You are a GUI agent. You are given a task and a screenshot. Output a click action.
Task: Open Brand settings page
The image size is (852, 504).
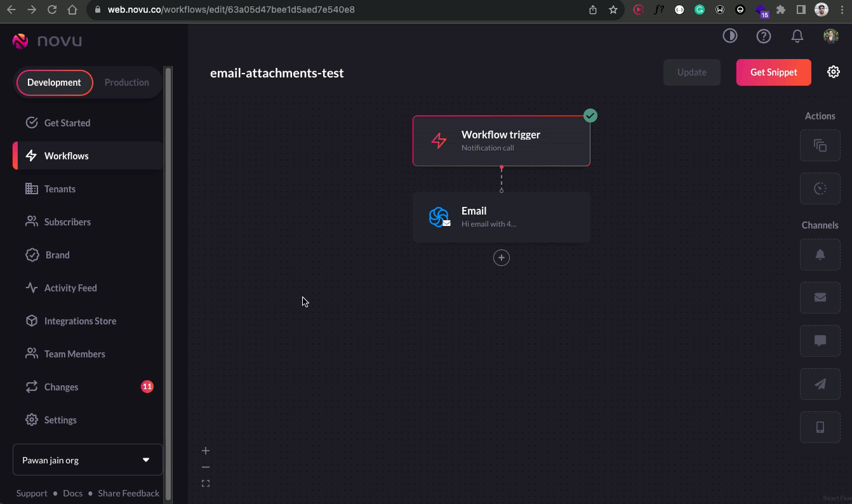(x=88, y=255)
